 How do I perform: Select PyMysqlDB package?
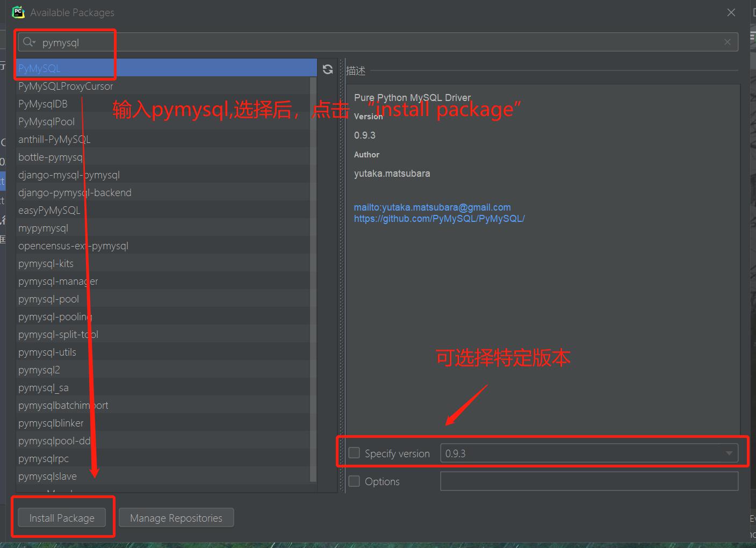[163, 104]
